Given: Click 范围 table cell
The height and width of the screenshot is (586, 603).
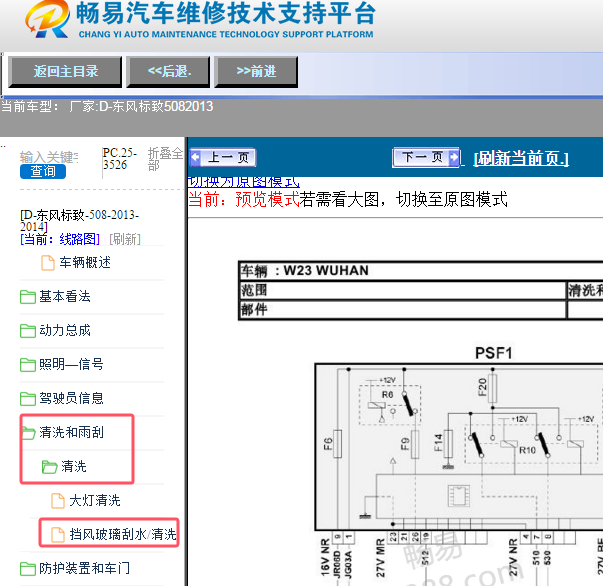Looking at the screenshot, I should pyautogui.click(x=402, y=290).
